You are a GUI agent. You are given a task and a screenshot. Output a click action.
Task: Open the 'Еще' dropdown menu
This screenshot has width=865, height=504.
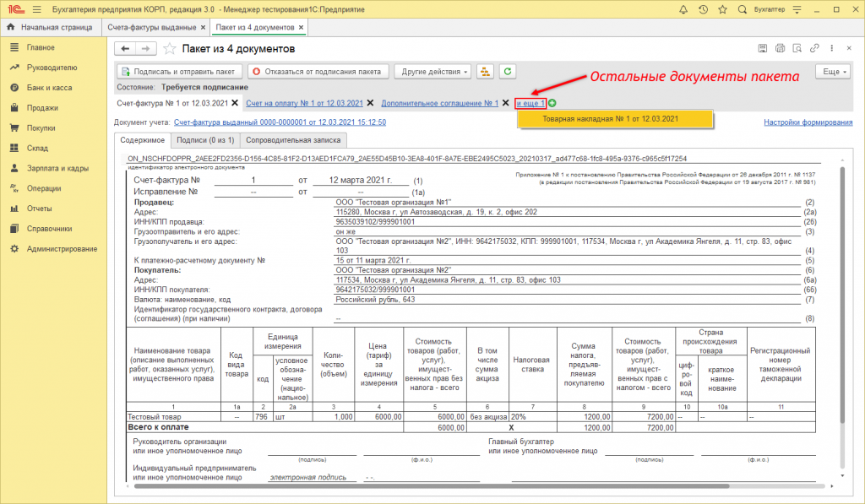831,72
